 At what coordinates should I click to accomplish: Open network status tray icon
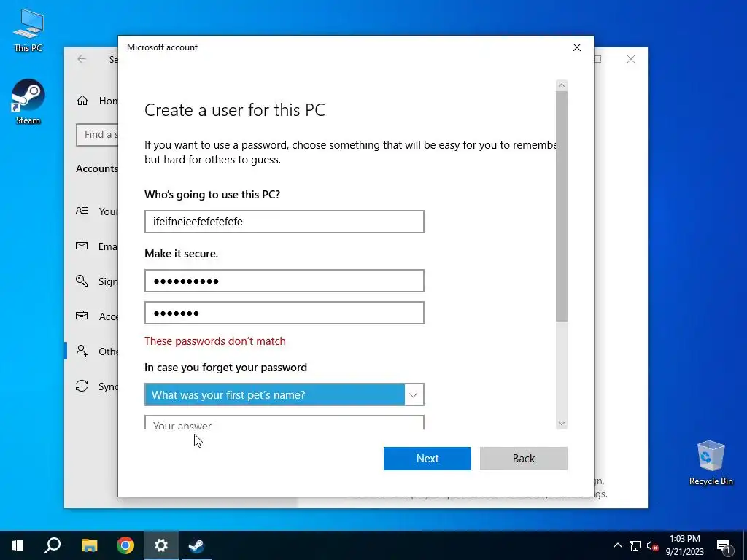(635, 545)
